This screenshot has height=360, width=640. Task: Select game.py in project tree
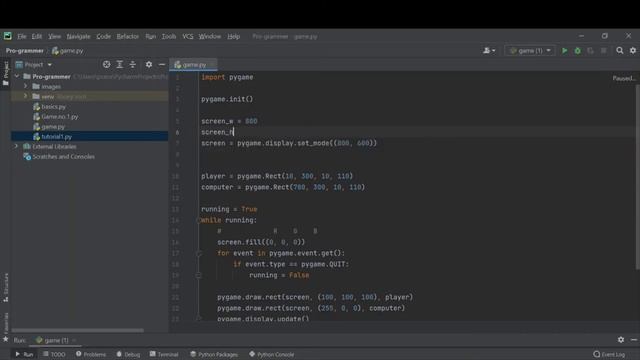[x=53, y=127]
